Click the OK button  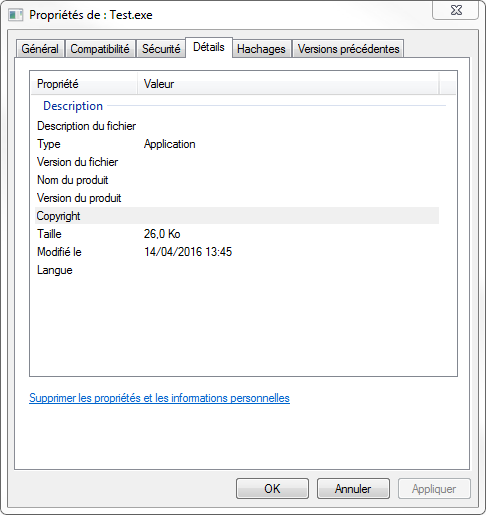(272, 489)
